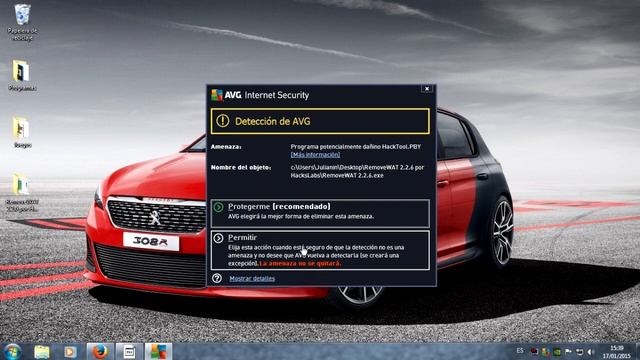Click the Detección de AVG banner

(x=320, y=121)
